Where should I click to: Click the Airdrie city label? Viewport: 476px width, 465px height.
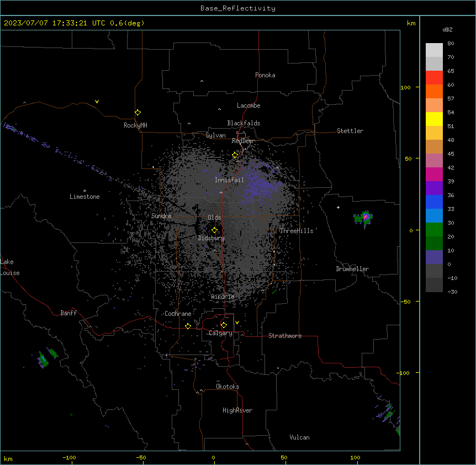(223, 297)
